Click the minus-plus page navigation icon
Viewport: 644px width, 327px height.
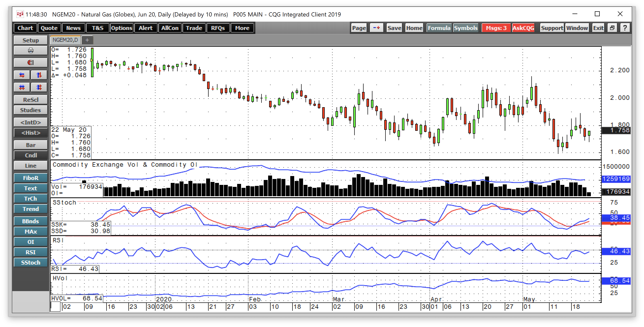377,28
